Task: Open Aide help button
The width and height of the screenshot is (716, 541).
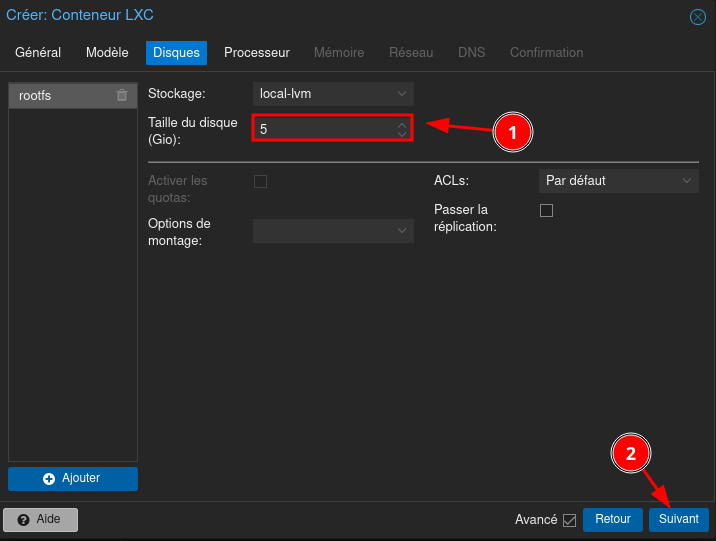Action: (40, 519)
